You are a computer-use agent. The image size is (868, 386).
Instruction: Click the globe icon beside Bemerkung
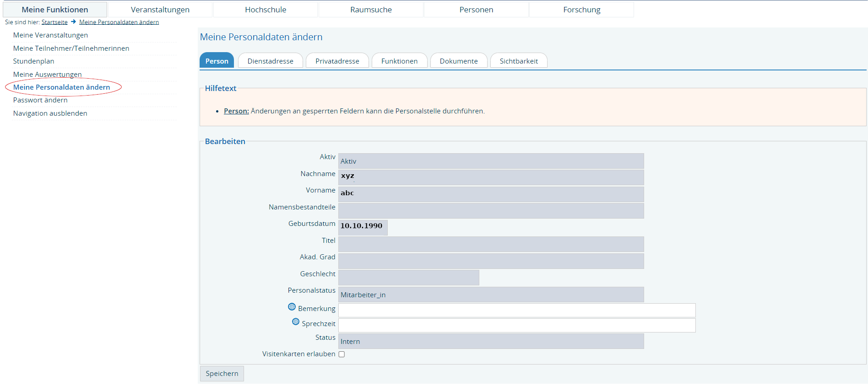click(292, 307)
